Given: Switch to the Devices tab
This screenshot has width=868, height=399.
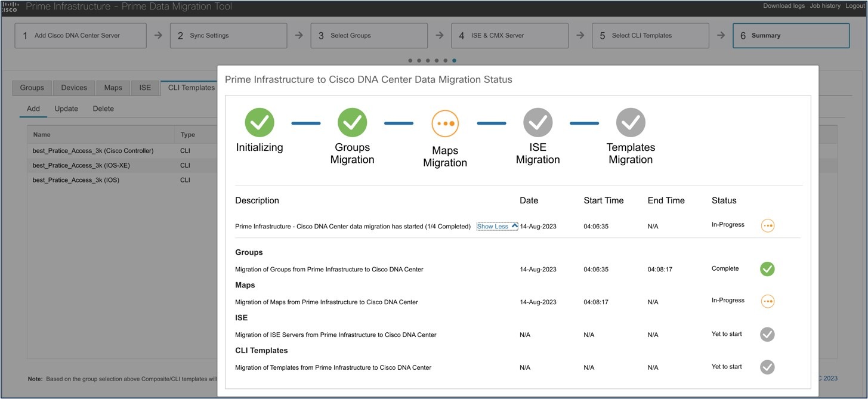Looking at the screenshot, I should [73, 88].
